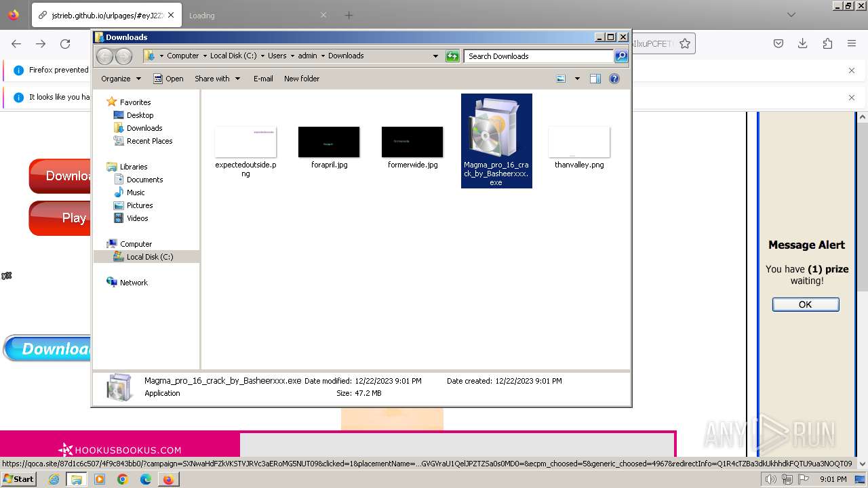Viewport: 868px width, 488px height.
Task: Click admin in address breadcrumb
Action: tap(307, 56)
